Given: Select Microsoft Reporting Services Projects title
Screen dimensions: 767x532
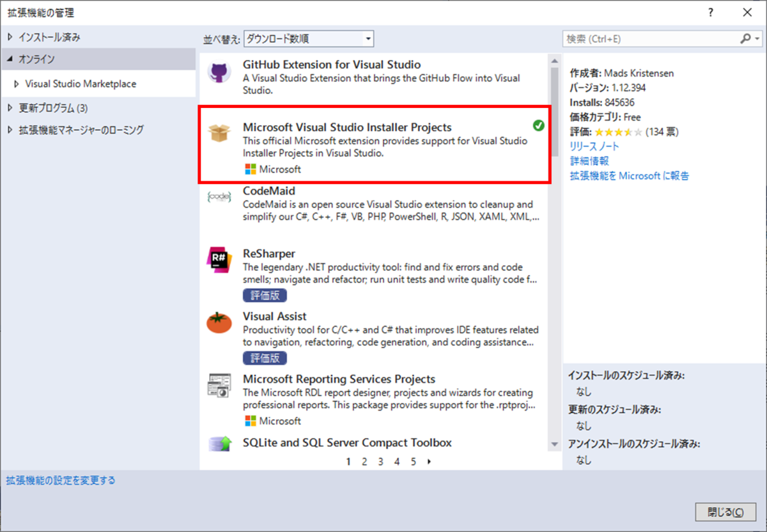Looking at the screenshot, I should pos(339,379).
